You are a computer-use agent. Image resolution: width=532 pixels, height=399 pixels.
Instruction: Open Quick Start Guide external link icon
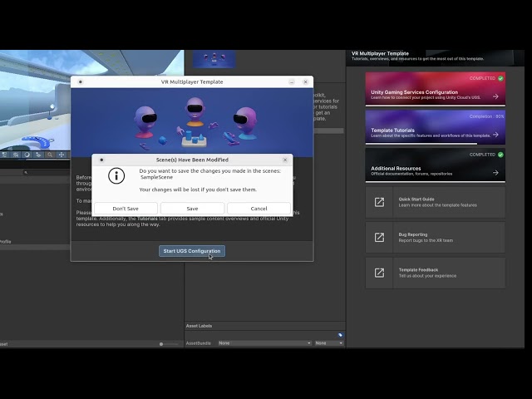pos(379,202)
